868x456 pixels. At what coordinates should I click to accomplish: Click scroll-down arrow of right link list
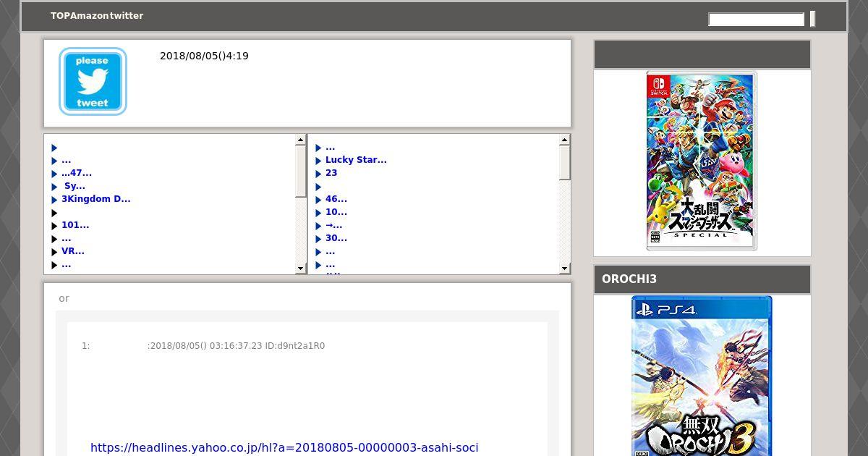tap(565, 269)
